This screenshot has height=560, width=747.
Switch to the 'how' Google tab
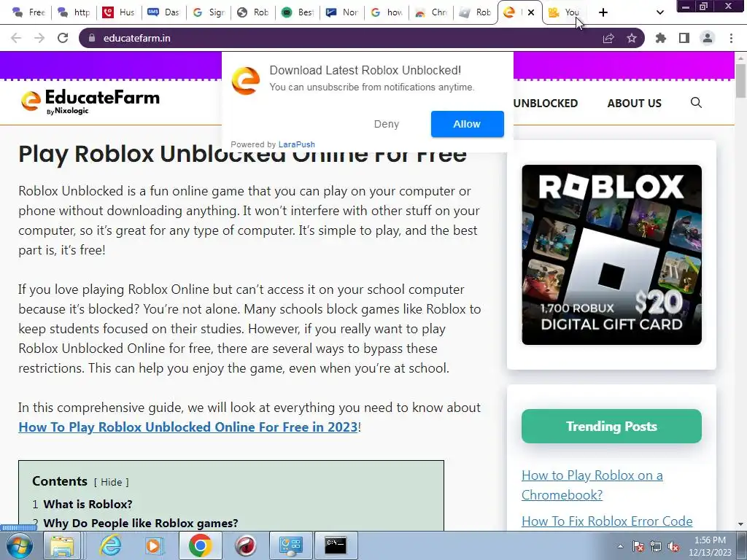point(387,12)
